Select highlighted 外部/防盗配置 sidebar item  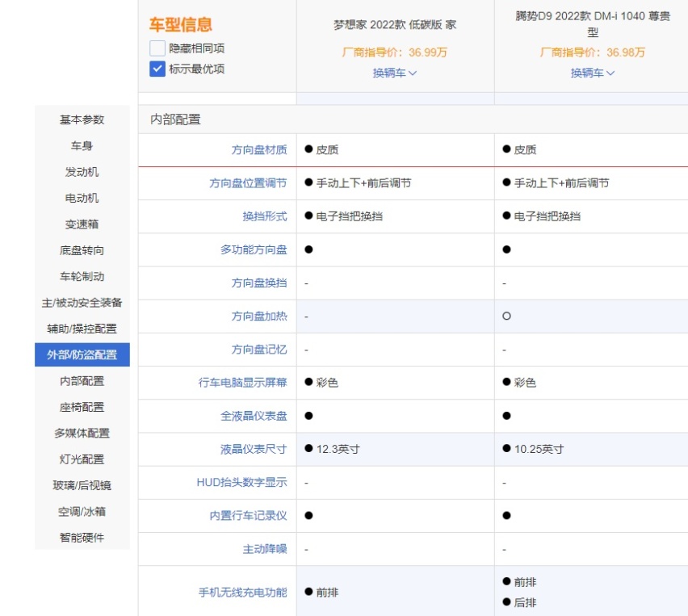(82, 354)
